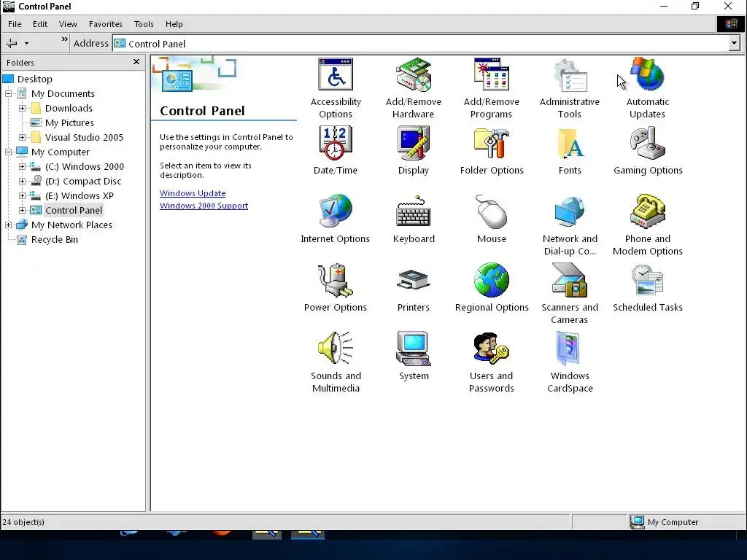Select My Pictures in the folder tree
747x560 pixels.
click(x=69, y=122)
